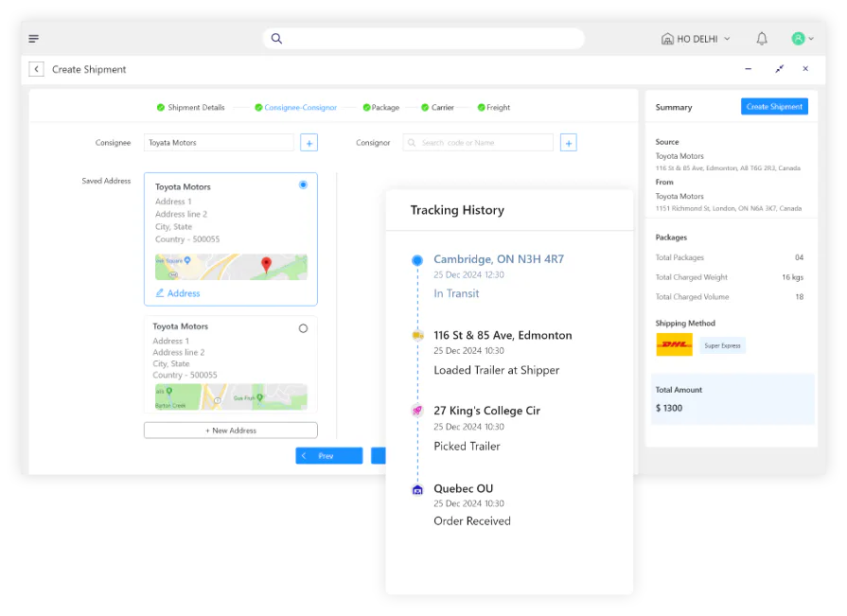Select the second Toyota Motors saved address radio
847x616 pixels.
click(303, 328)
